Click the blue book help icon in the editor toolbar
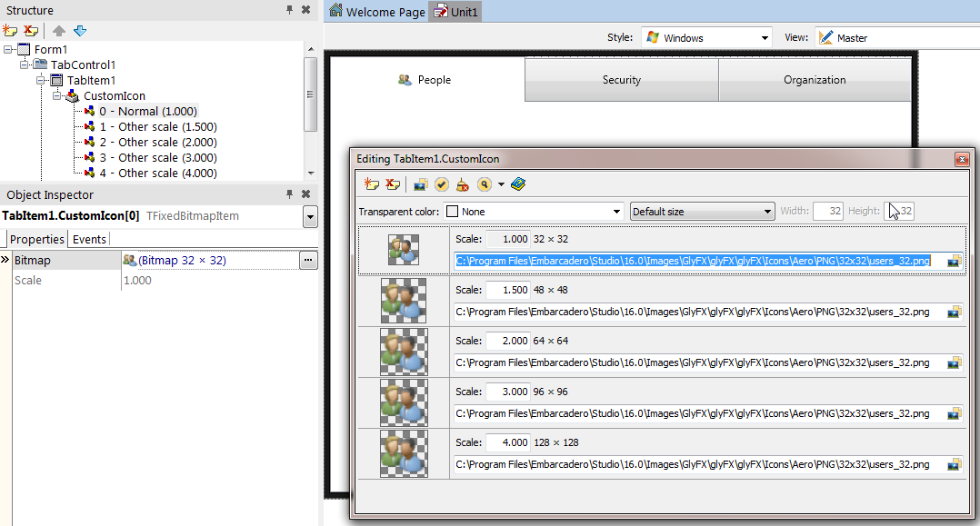Screen dimensions: 980x526 [x=518, y=184]
